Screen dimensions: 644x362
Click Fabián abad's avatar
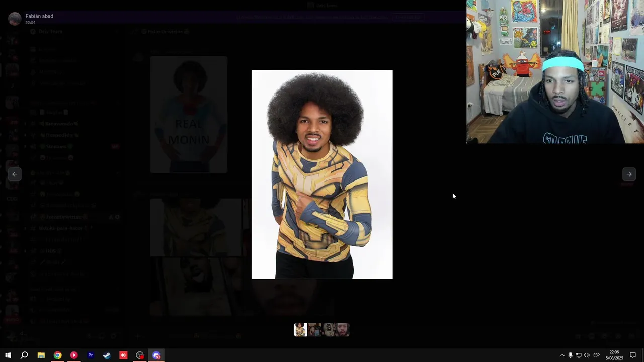coord(15,19)
